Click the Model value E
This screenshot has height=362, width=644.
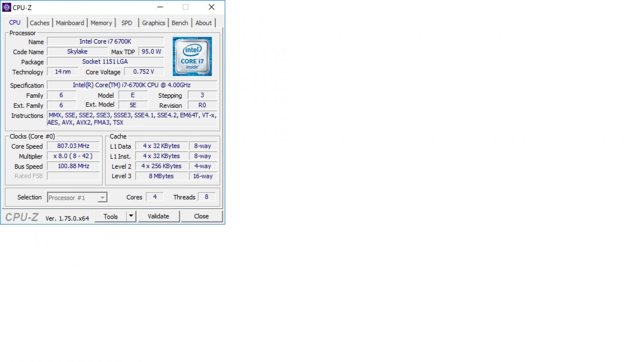pyautogui.click(x=133, y=95)
